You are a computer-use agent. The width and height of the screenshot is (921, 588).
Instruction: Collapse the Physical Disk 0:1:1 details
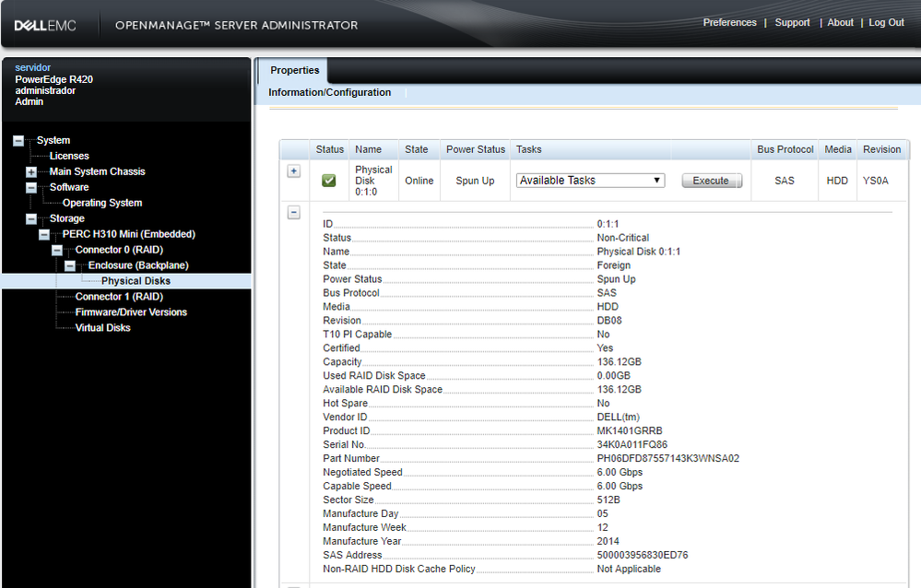(294, 213)
